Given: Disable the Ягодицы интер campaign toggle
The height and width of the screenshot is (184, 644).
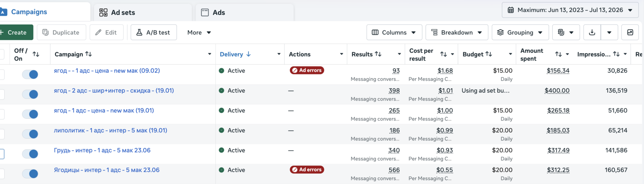Looking at the screenshot, I should (30, 174).
